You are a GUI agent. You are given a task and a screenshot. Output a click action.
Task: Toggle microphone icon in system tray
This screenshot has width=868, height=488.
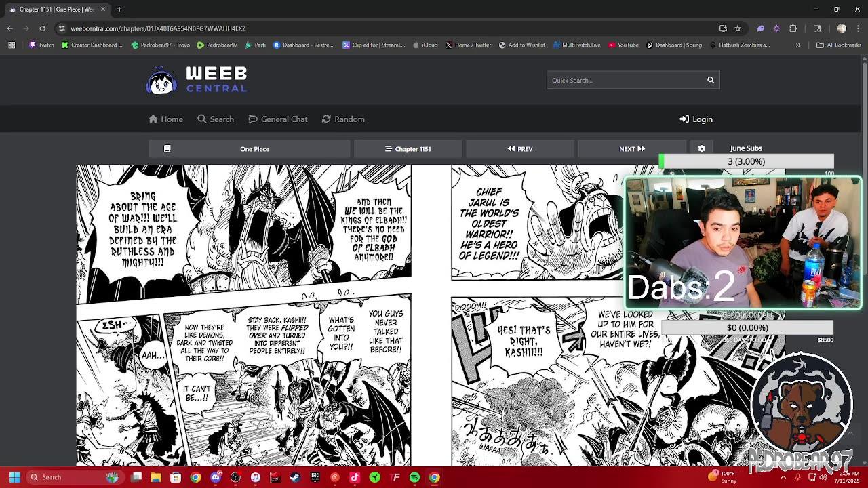[798, 477]
